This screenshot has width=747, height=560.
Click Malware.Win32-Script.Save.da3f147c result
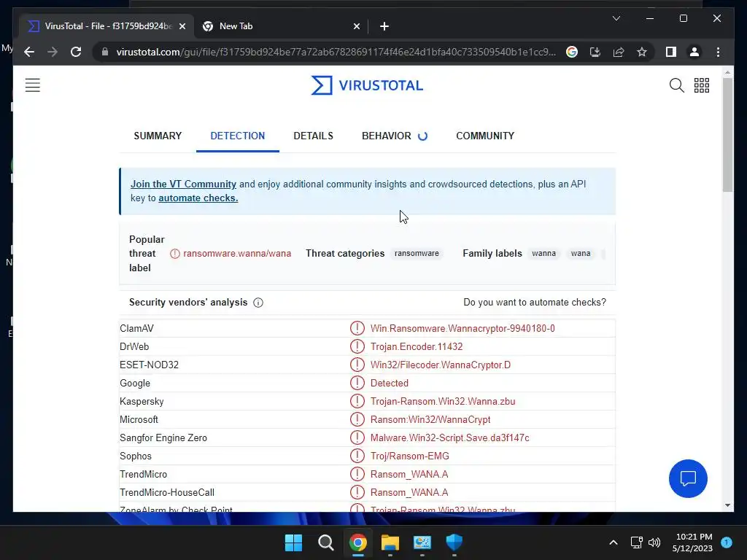449,437
